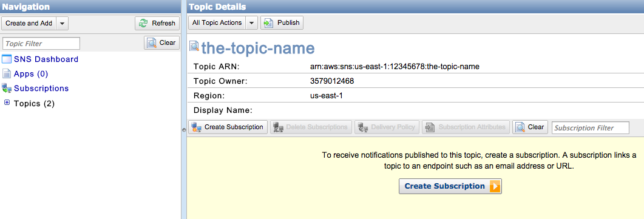
Task: Click the disabled Delete Subscriptions button
Action: [311, 127]
